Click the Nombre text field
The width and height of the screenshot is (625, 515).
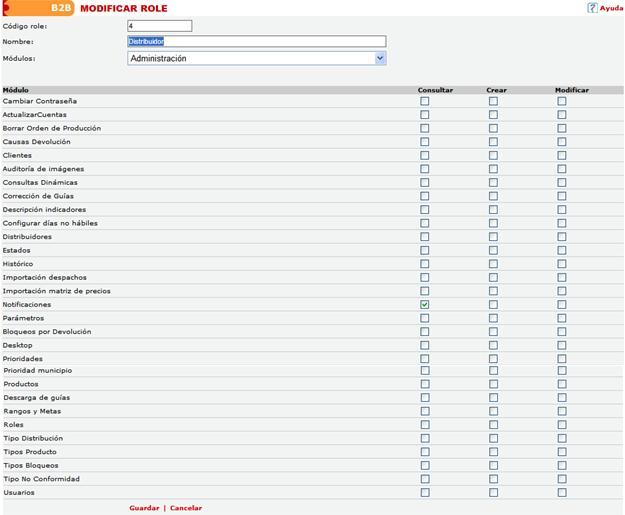[x=256, y=42]
